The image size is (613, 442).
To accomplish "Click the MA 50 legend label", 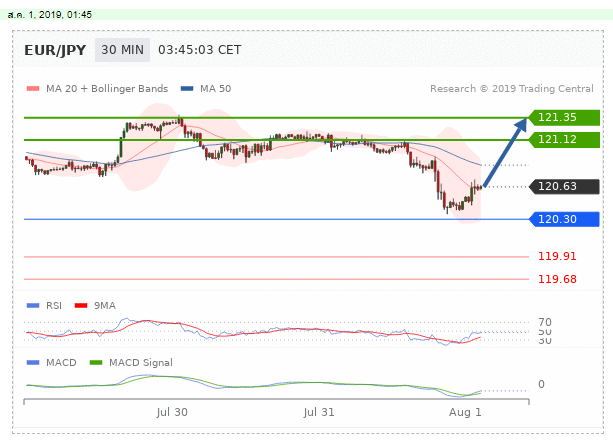I will pos(215,89).
